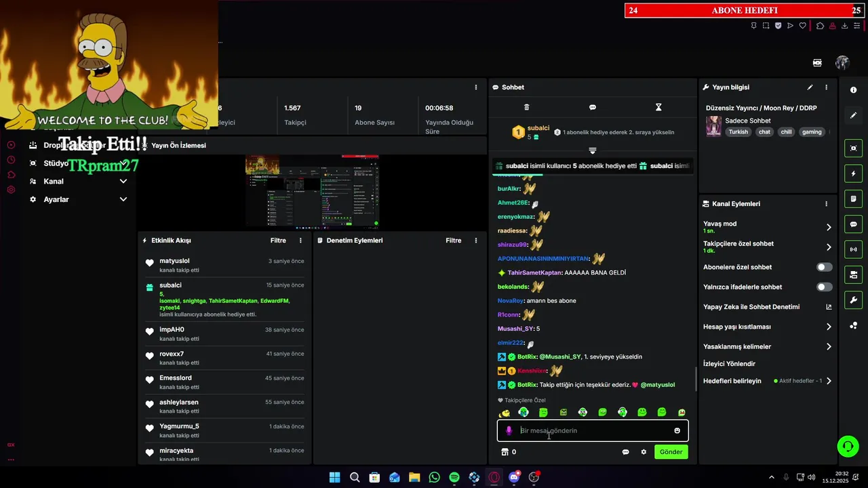Expand the pinned gift banner chevron
Screen dimensions: 868x488
point(593,150)
